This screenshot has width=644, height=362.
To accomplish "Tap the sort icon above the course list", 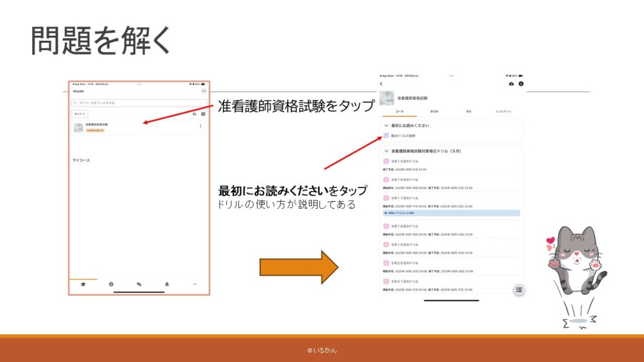I will tap(193, 114).
